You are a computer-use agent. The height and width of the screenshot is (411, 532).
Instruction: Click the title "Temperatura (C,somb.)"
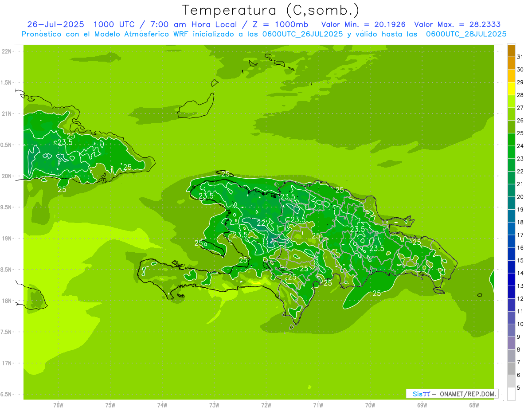[270, 11]
